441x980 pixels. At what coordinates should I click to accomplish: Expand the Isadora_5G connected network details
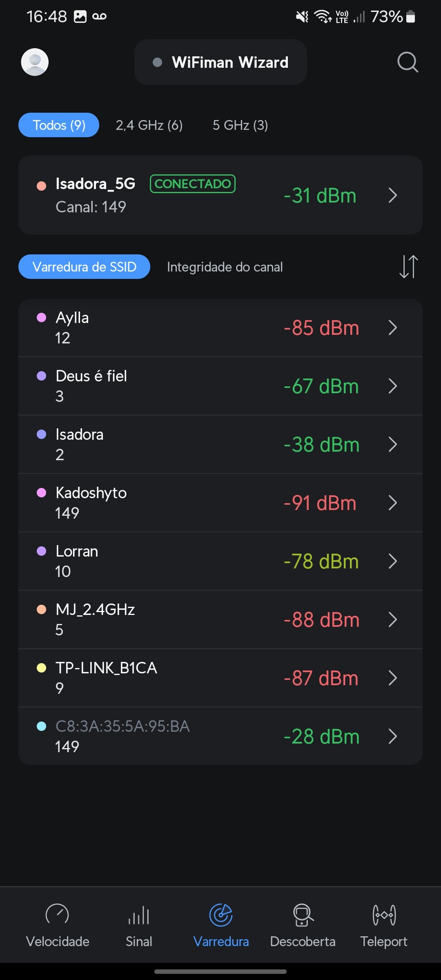pos(392,195)
